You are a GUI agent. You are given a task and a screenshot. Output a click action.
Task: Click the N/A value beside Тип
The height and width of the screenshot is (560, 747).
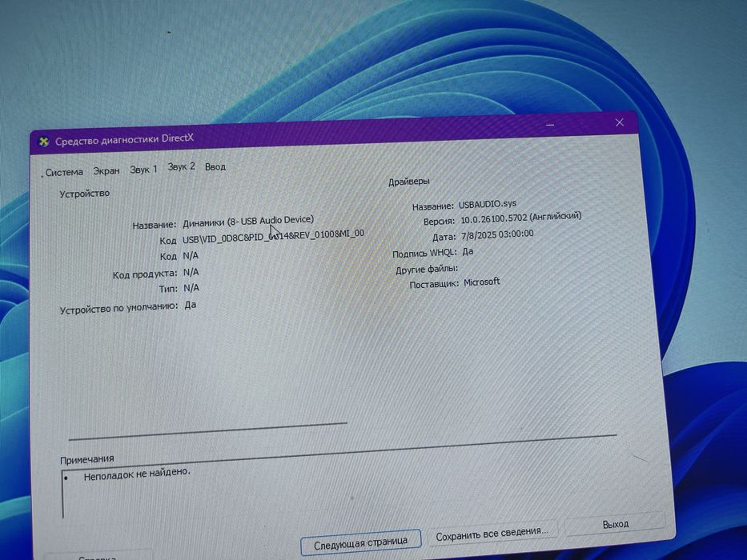(191, 288)
